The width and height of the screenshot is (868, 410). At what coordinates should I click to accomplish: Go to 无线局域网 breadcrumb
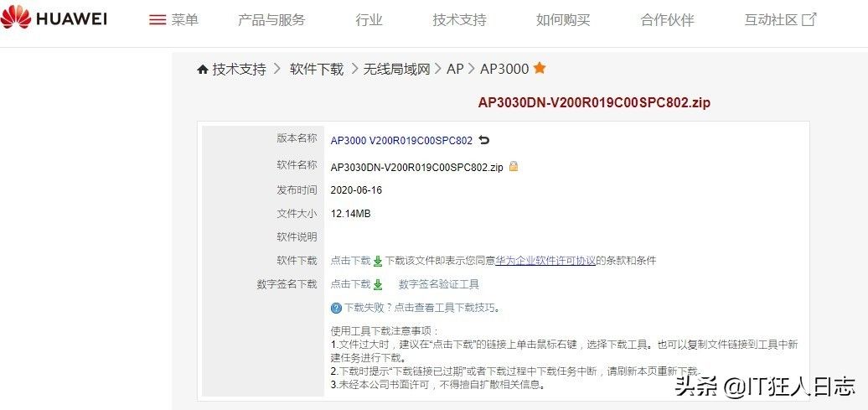[396, 70]
